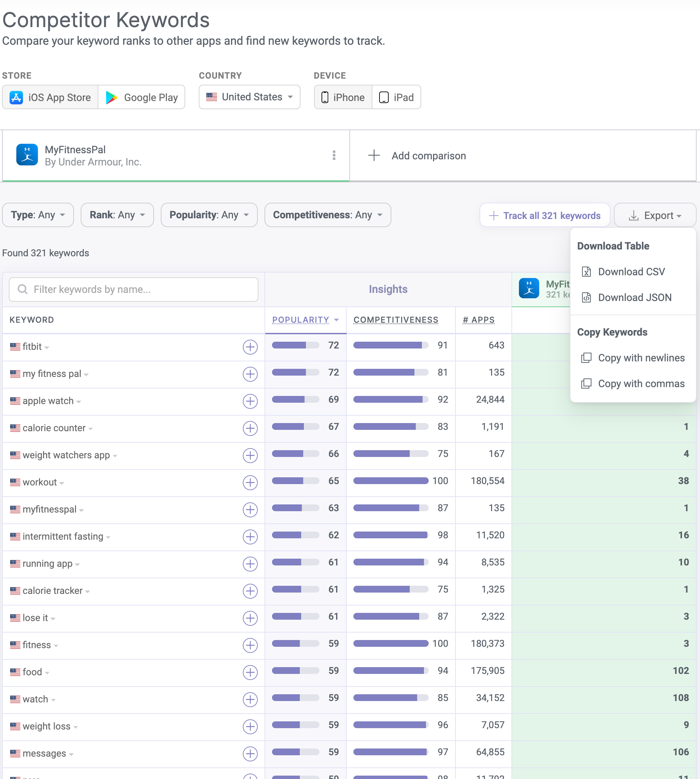Add 'my fitness pal' keyword plus icon
700x779 pixels.
250,374
